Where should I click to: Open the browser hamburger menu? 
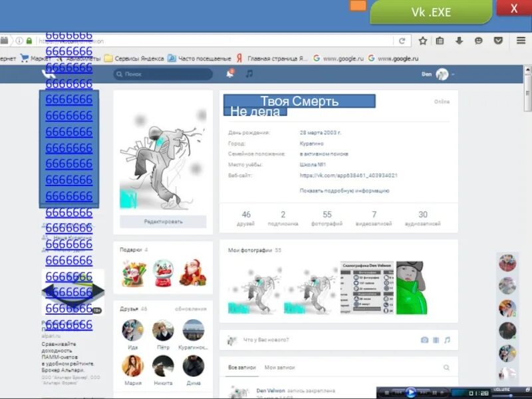521,41
